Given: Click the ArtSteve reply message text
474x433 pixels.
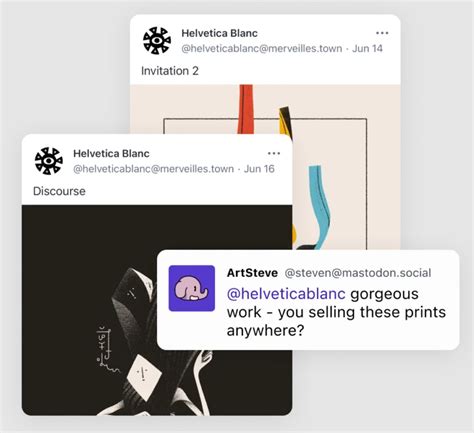Looking at the screenshot, I should coord(336,312).
